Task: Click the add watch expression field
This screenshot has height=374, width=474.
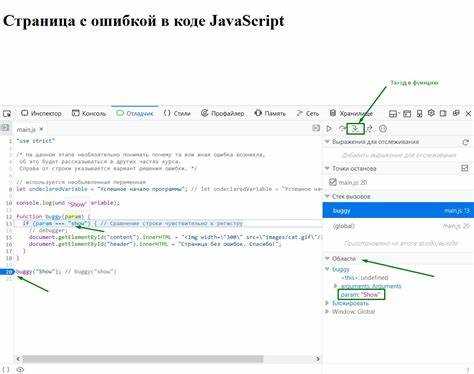Action: [398, 155]
